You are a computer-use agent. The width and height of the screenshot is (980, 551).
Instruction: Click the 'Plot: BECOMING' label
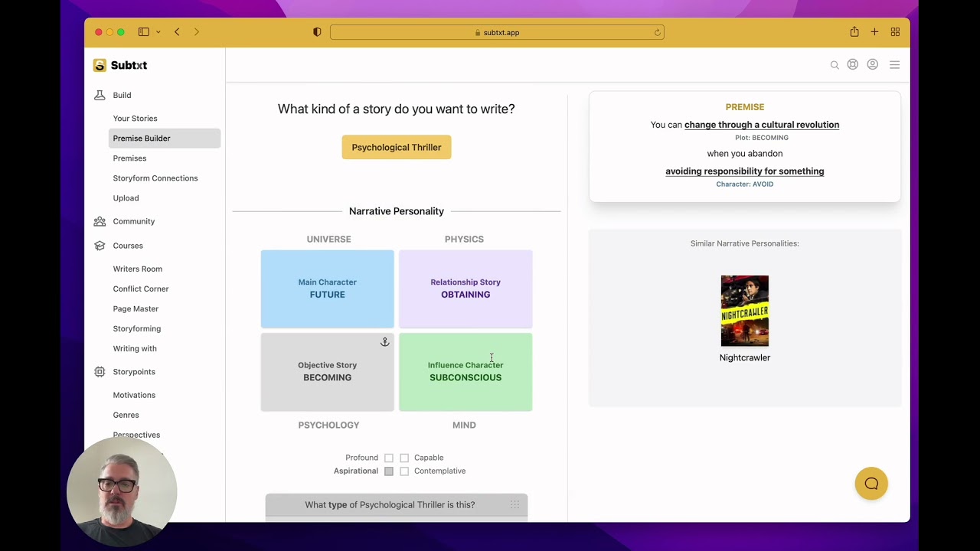pos(762,138)
